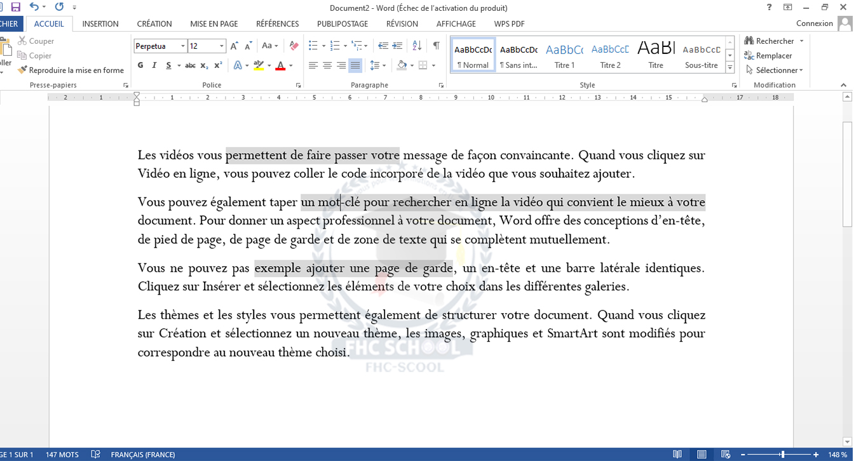
Task: Click the 148 % zoom level
Action: [x=837, y=455]
